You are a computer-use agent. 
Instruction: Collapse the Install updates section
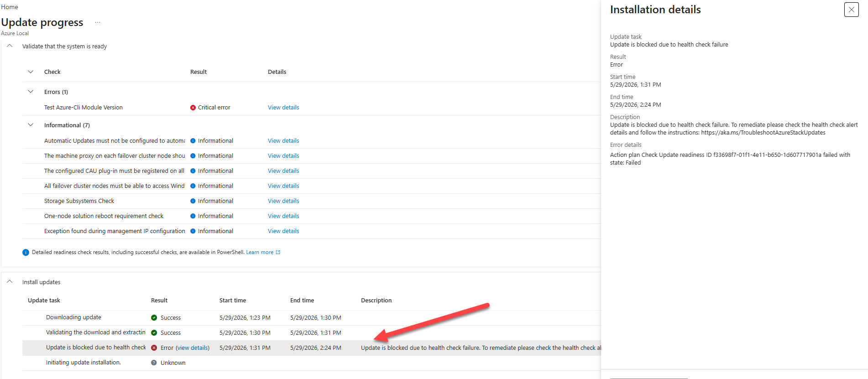(10, 282)
